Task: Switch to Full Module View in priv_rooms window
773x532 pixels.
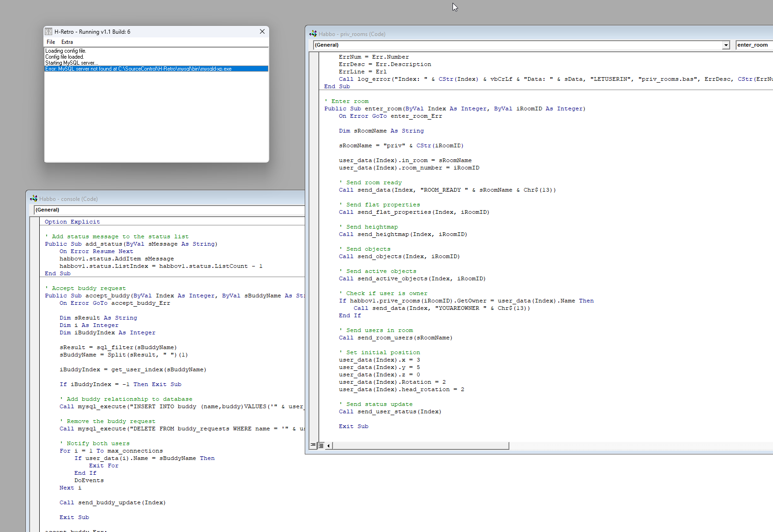Action: point(321,446)
